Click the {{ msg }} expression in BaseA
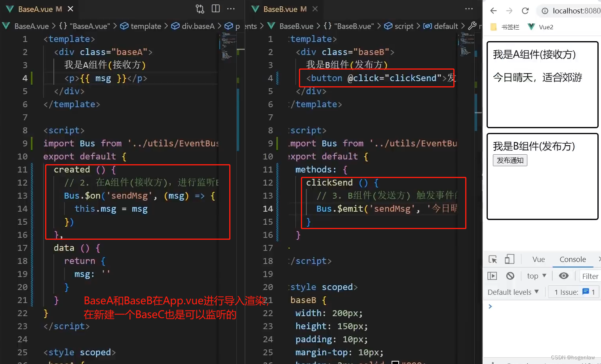The image size is (601, 364). pyautogui.click(x=103, y=78)
